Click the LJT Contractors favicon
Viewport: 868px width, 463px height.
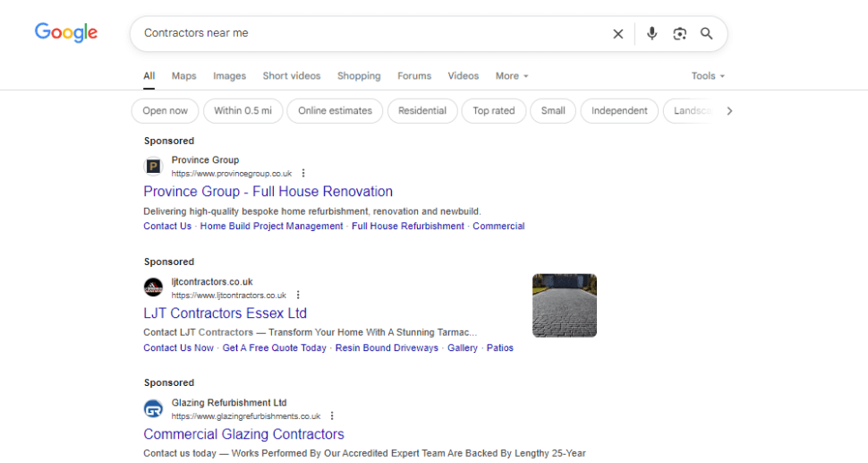(x=153, y=287)
